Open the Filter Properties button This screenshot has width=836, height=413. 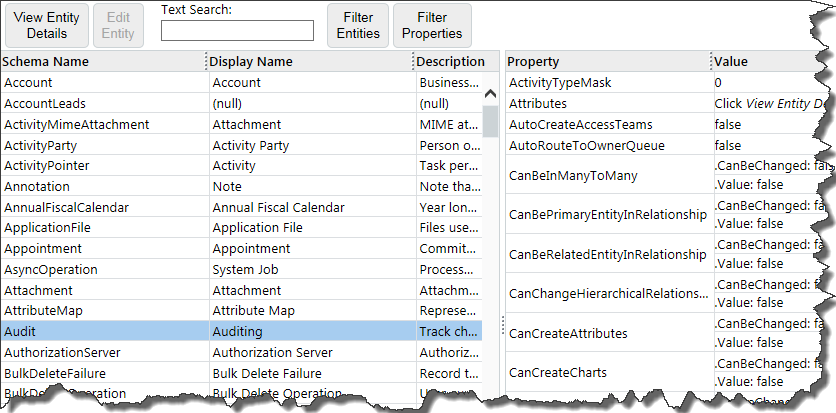click(432, 26)
